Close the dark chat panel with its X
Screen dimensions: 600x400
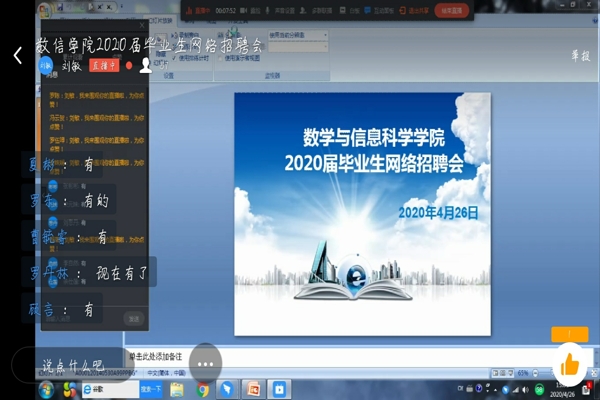142,25
